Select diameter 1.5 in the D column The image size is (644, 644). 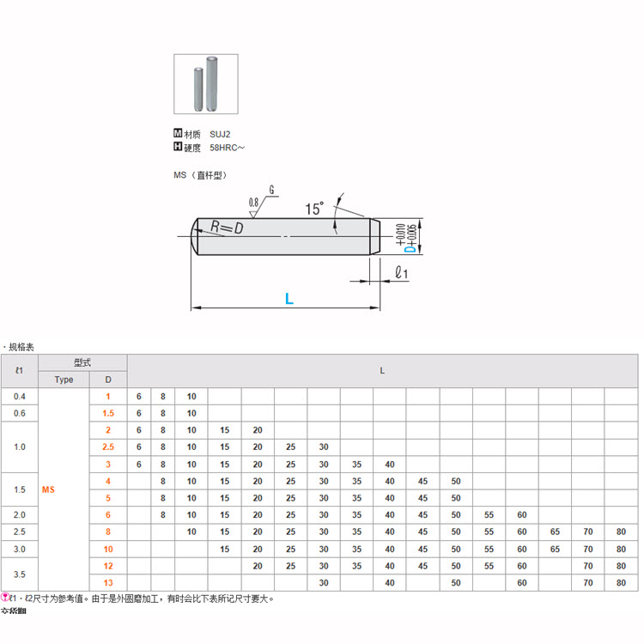coord(108,413)
